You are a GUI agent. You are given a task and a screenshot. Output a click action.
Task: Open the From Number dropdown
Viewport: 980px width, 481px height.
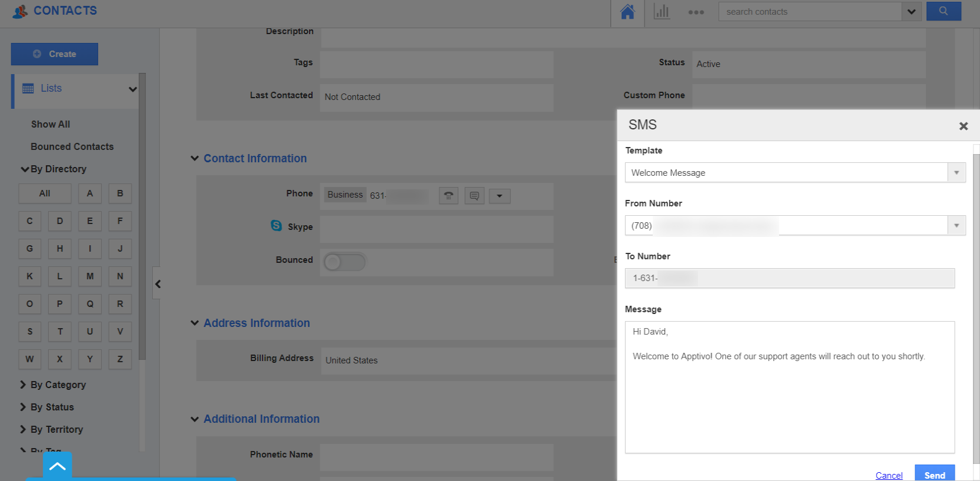(x=956, y=226)
